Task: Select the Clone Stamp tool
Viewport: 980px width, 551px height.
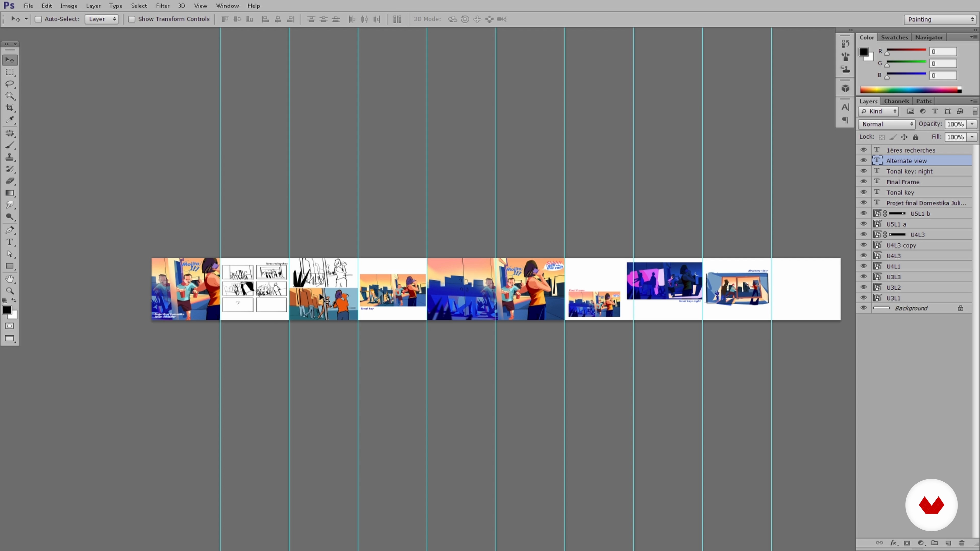Action: pyautogui.click(x=10, y=157)
